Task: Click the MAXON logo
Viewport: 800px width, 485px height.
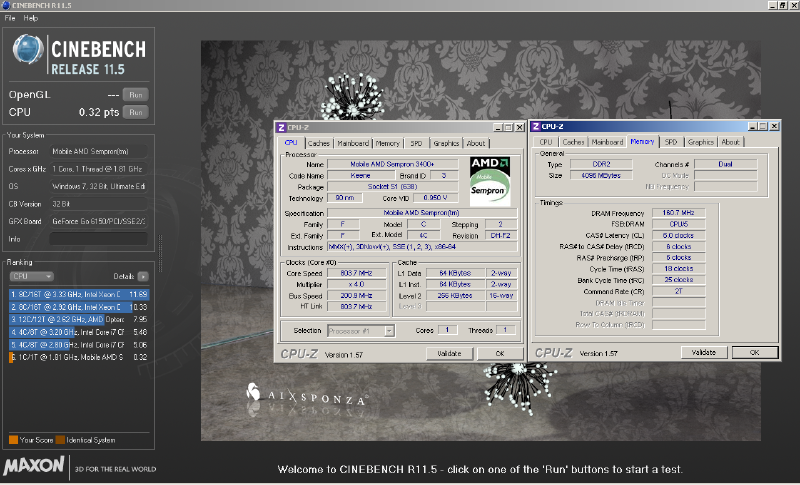Action: click(x=34, y=466)
